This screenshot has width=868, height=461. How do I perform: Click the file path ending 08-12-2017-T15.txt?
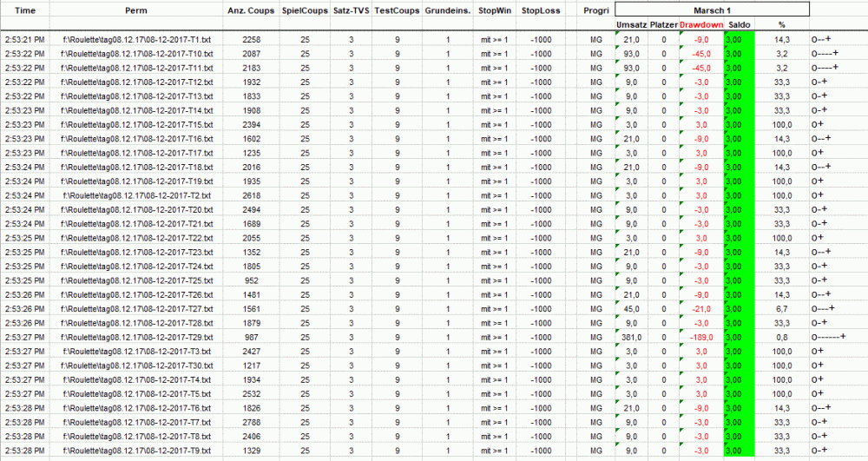pyautogui.click(x=137, y=124)
